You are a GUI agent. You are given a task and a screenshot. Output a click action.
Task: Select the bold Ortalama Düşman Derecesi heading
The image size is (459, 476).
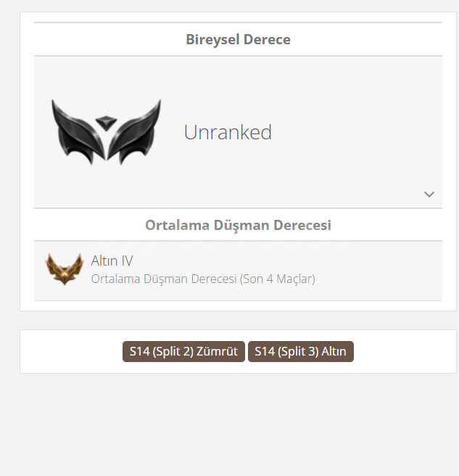coord(238,225)
